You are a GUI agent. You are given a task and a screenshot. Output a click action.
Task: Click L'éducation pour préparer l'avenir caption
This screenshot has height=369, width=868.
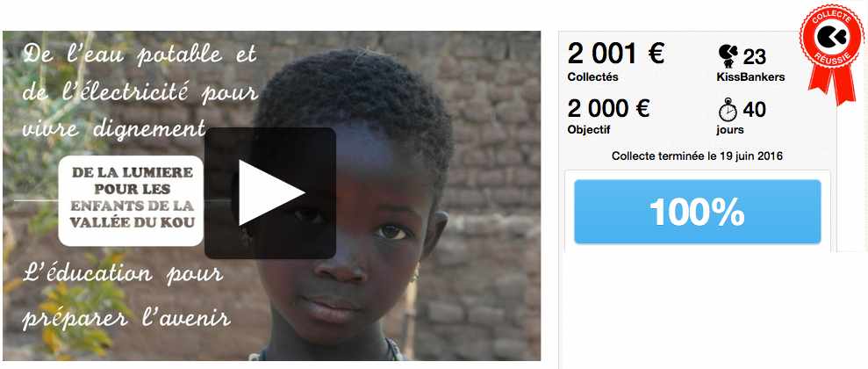(126, 296)
